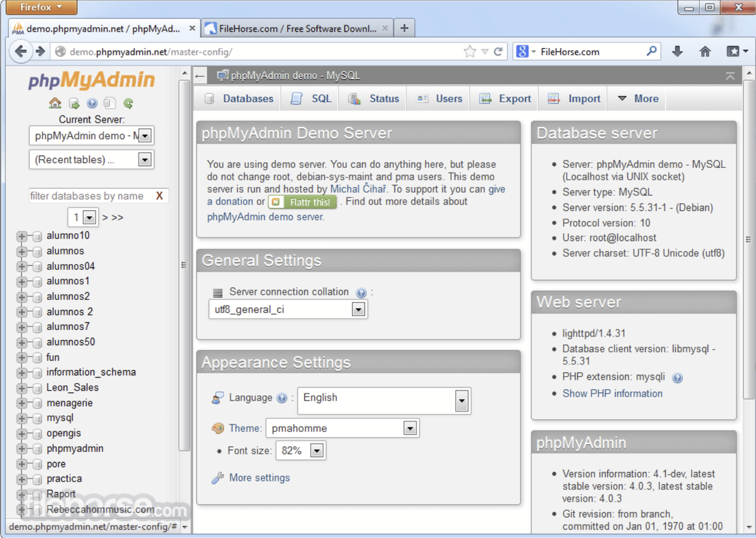Open phpMyAdmin documentation help icon in sidebar
The image size is (756, 538).
(x=92, y=104)
